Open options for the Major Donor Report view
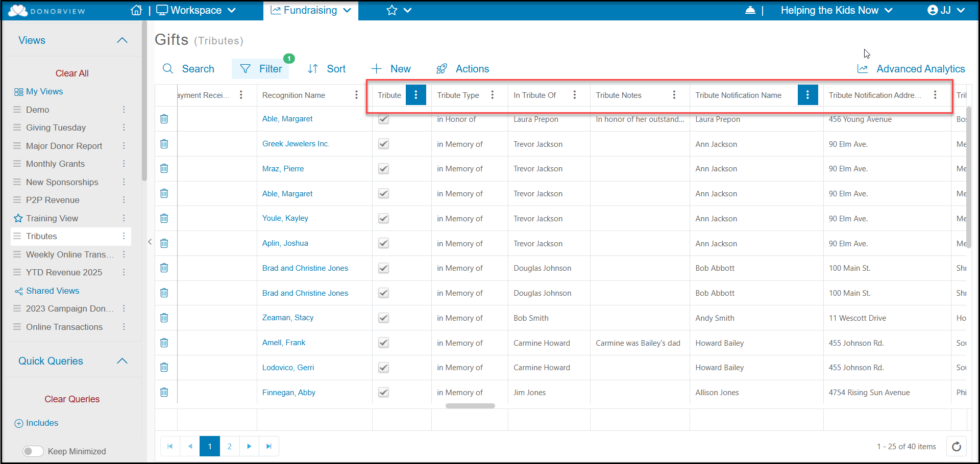 (x=124, y=146)
